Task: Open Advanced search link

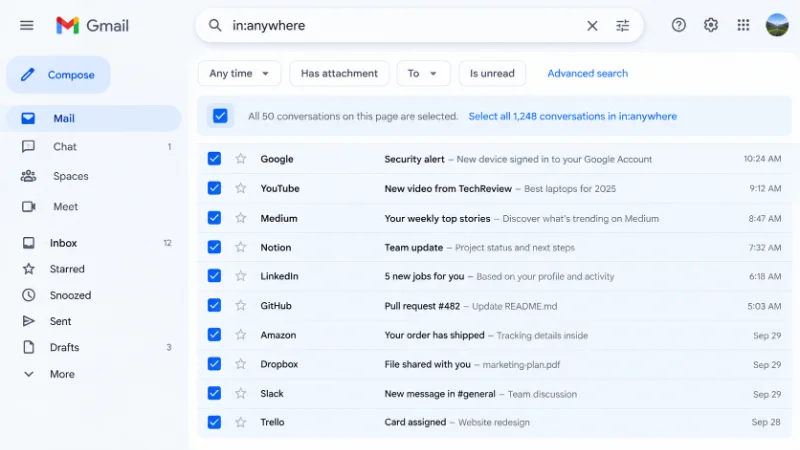Action: 587,73
